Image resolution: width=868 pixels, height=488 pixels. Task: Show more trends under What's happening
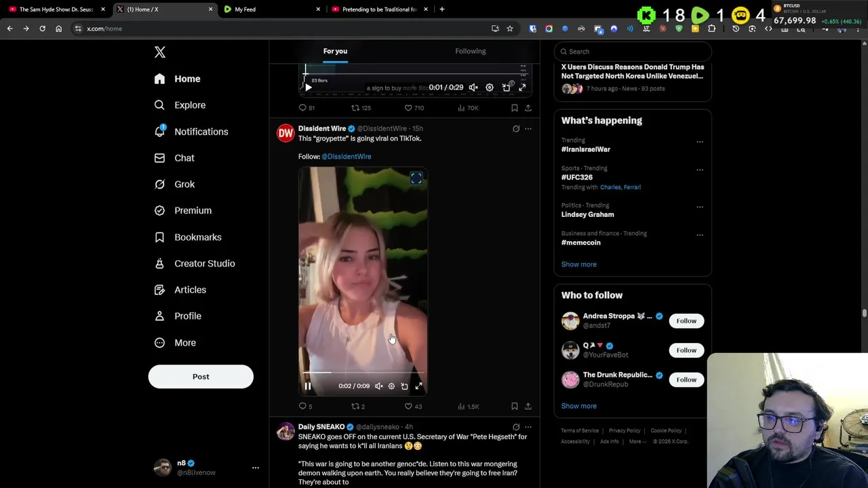[579, 264]
